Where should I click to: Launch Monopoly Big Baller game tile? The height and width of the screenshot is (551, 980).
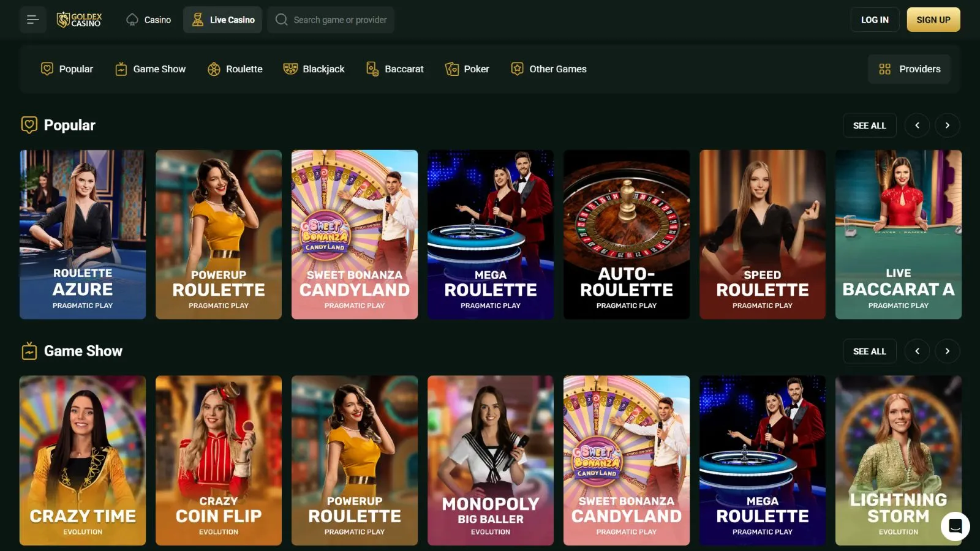click(x=491, y=460)
